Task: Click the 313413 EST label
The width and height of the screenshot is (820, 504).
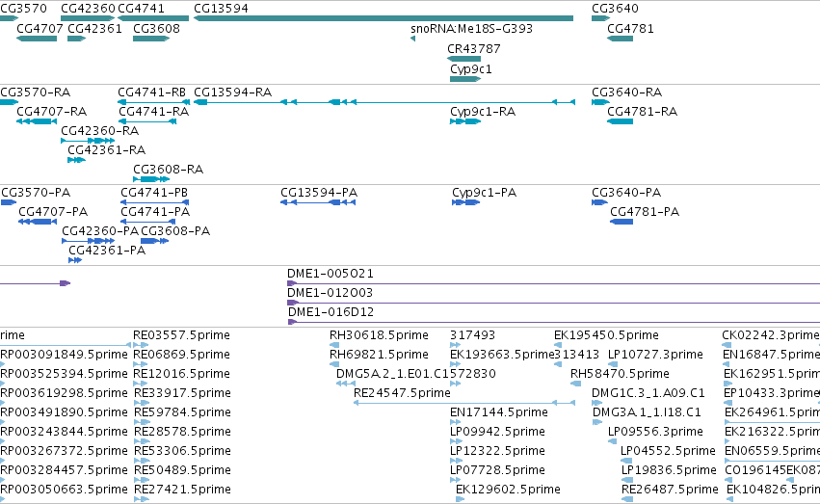Action: 576,355
